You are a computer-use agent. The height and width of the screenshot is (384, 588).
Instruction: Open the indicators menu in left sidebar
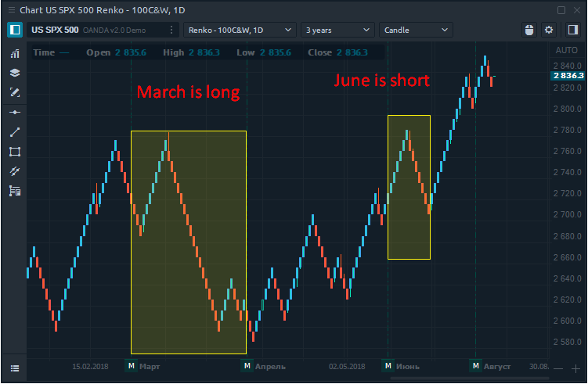[x=15, y=54]
